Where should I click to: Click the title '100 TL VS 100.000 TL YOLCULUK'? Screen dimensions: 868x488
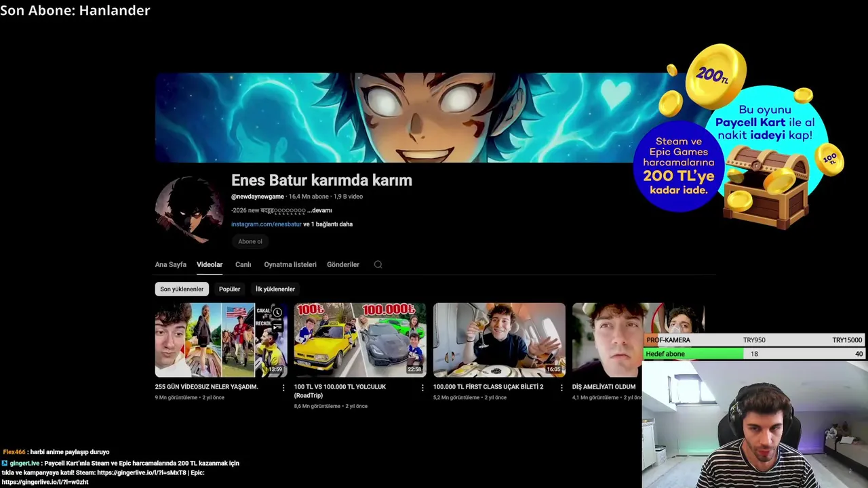340,387
